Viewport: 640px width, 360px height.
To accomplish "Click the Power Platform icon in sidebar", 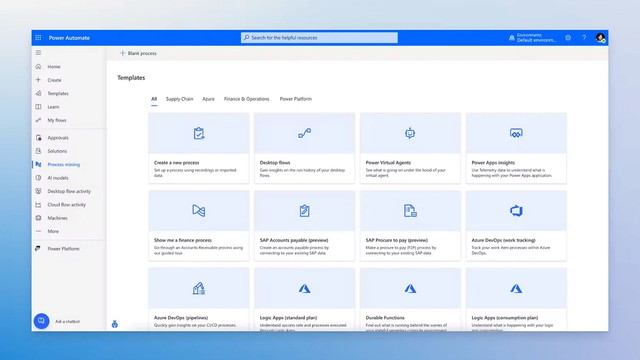I will tap(38, 249).
